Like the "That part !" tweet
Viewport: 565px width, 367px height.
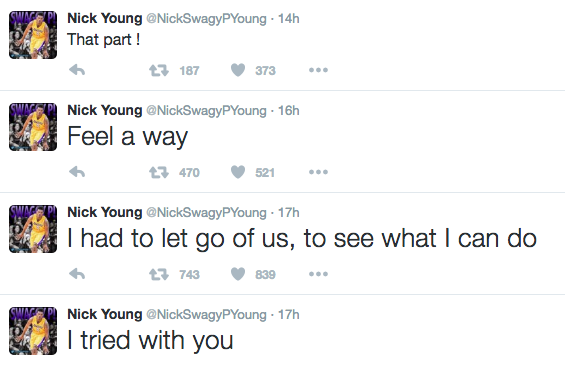[238, 70]
